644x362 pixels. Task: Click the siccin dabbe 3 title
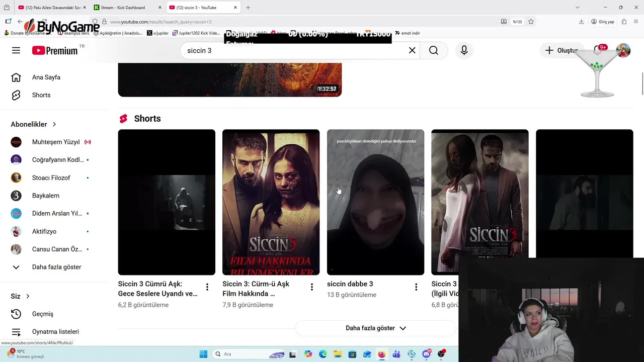point(350,284)
